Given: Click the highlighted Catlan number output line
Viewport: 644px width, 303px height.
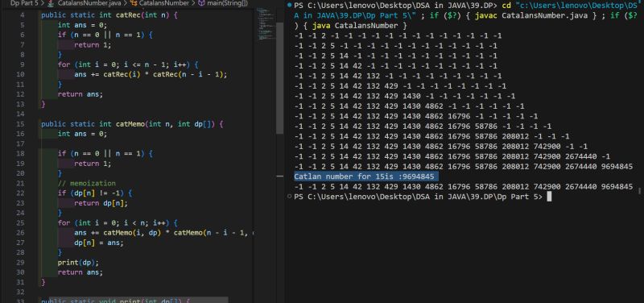Looking at the screenshot, I should (x=366, y=176).
